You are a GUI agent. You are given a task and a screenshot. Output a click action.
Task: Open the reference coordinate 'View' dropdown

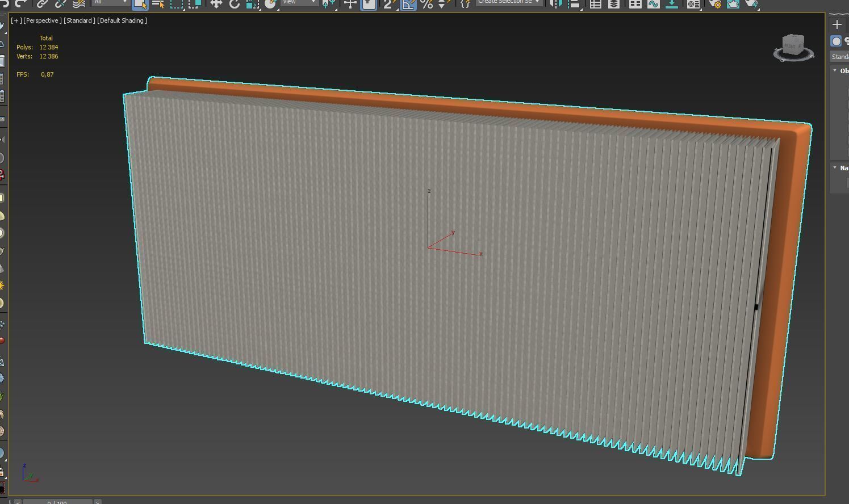(299, 2)
